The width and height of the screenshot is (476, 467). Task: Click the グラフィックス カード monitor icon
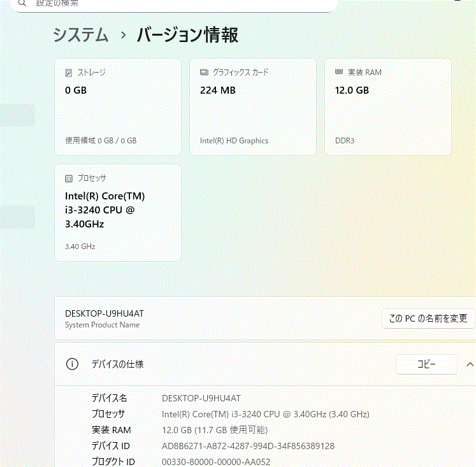[204, 73]
